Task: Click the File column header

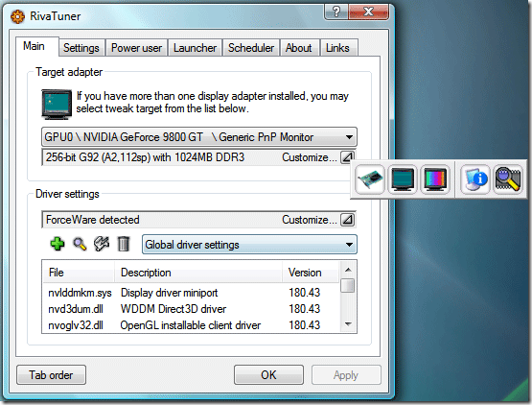Action: [x=79, y=273]
